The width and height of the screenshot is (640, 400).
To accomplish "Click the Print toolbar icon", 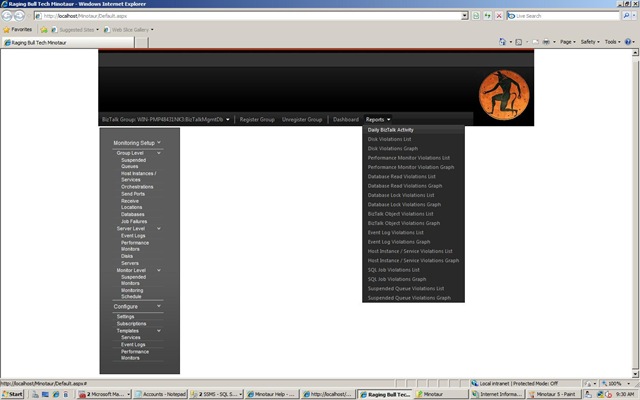I will click(x=546, y=42).
